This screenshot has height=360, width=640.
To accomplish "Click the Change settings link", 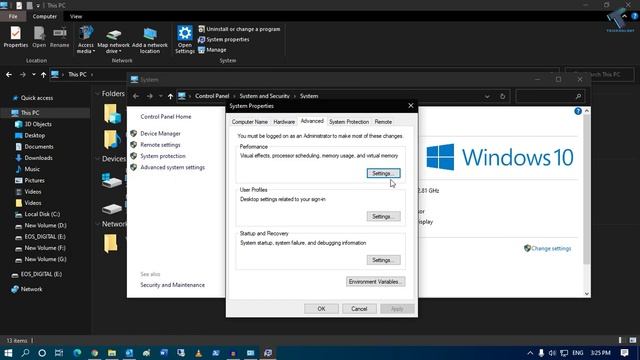I will point(551,248).
